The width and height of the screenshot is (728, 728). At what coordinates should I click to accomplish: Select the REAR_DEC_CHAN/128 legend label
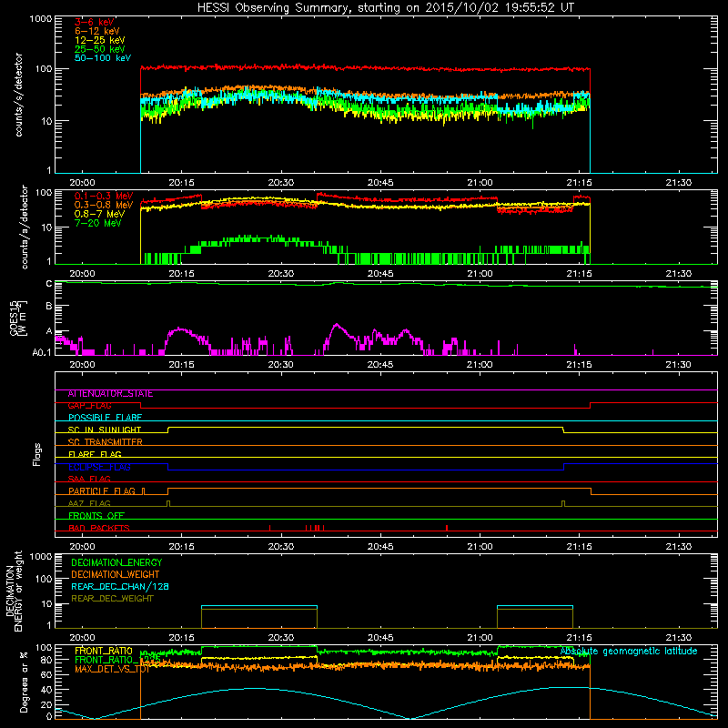[120, 586]
